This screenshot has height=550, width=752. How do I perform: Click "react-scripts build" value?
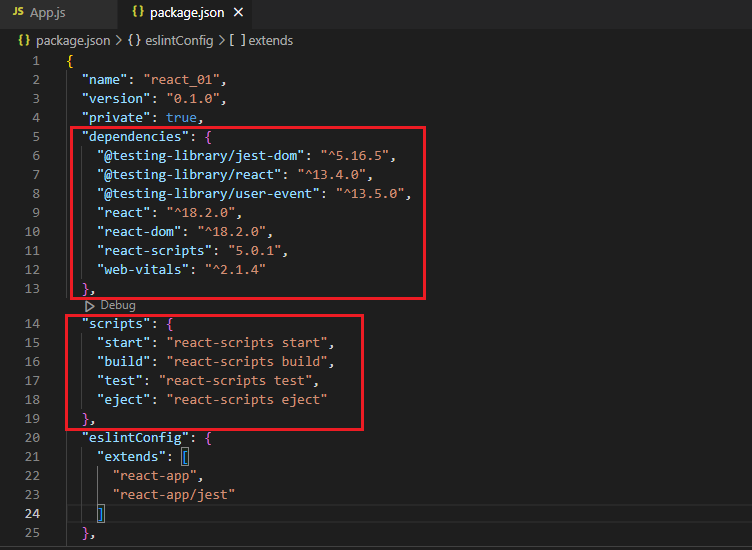click(247, 362)
